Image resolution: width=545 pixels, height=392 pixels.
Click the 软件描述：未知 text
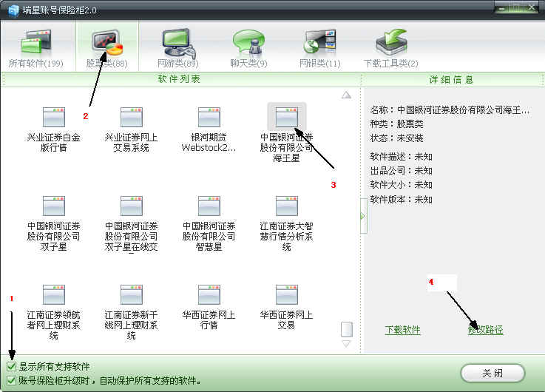pos(401,157)
